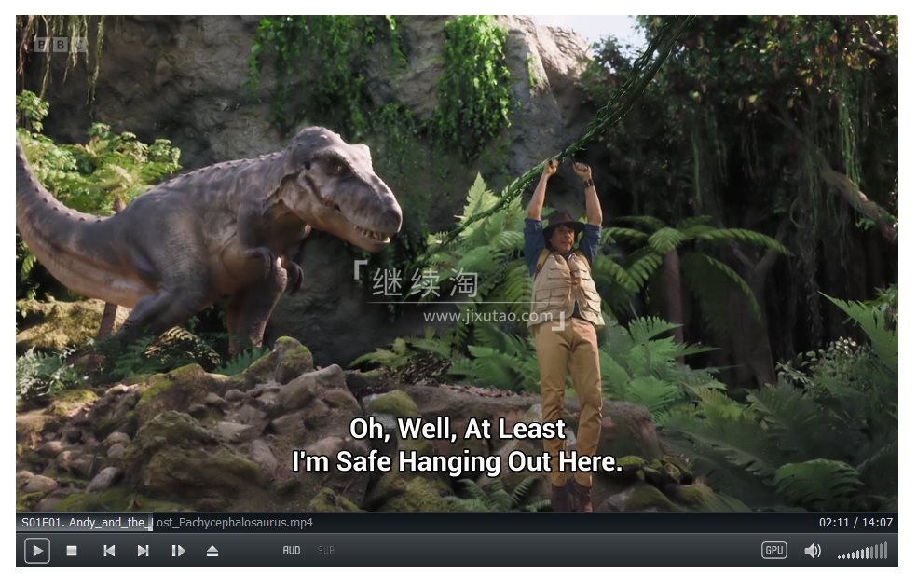The width and height of the screenshot is (917, 588).
Task: Open a new file via the eject icon
Action: [x=212, y=551]
